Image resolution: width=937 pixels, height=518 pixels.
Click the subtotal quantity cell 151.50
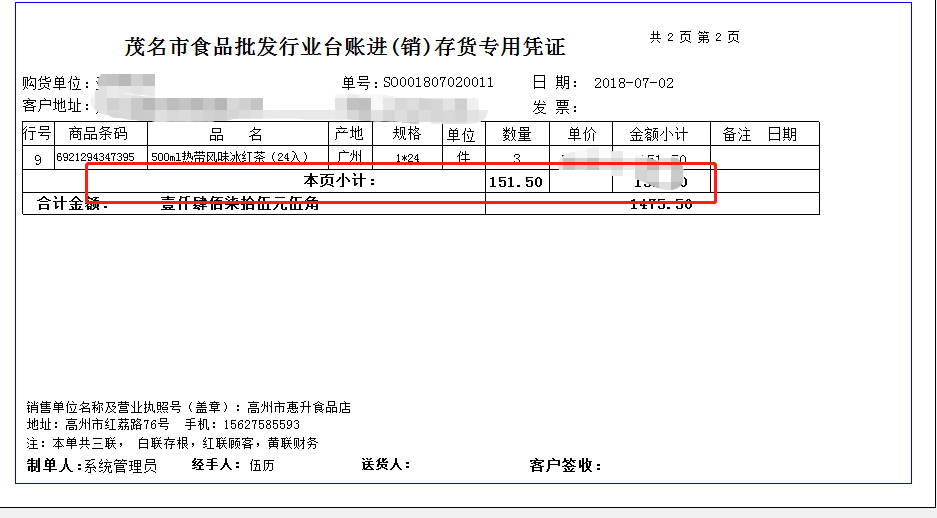[x=517, y=182]
